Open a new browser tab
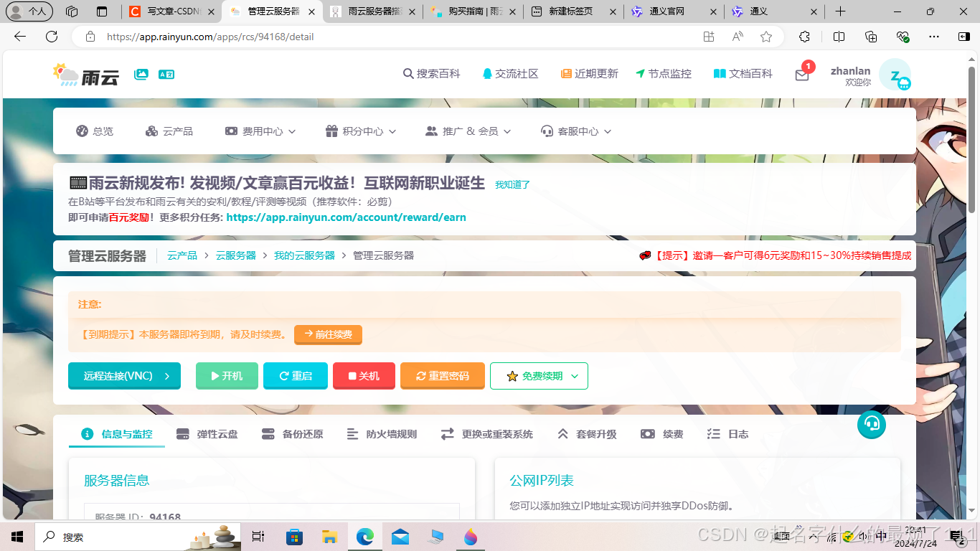 841,11
